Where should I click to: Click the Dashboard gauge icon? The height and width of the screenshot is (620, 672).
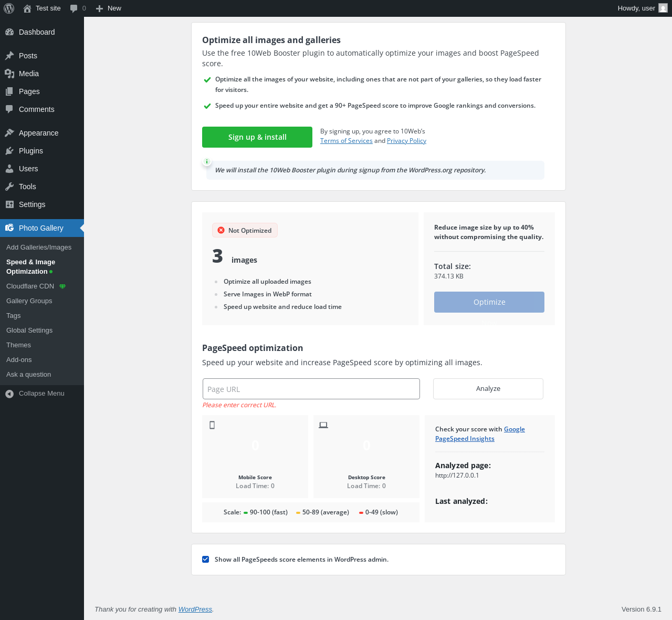9,32
